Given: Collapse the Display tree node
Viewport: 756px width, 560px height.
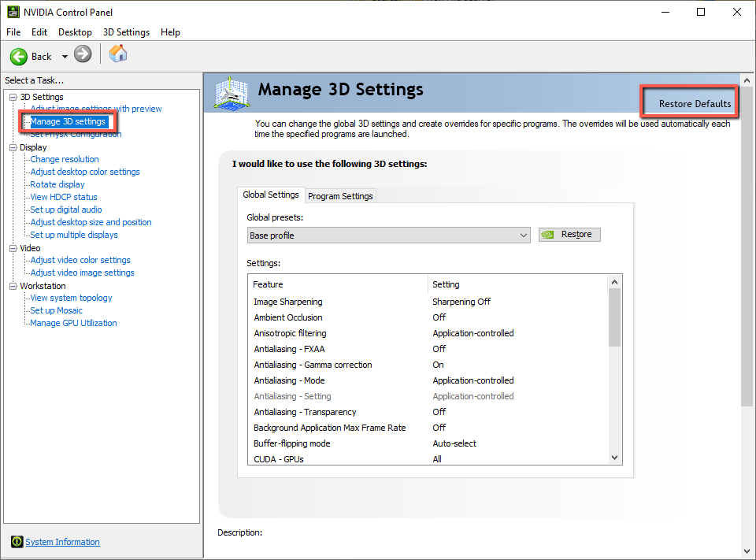Looking at the screenshot, I should [x=13, y=147].
